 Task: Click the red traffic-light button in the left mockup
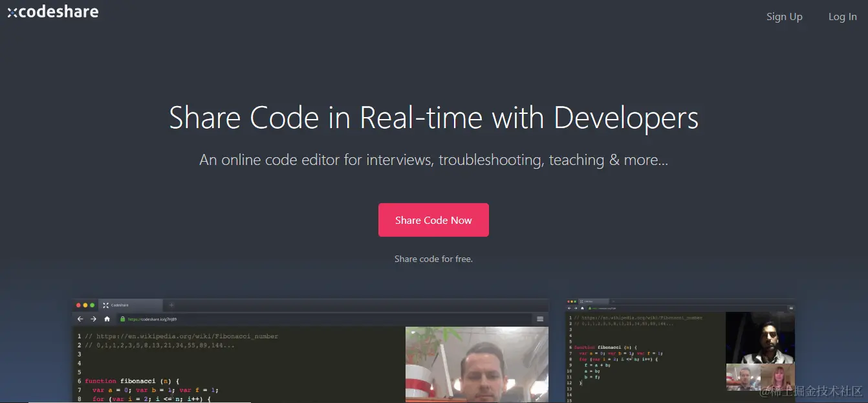(79, 305)
